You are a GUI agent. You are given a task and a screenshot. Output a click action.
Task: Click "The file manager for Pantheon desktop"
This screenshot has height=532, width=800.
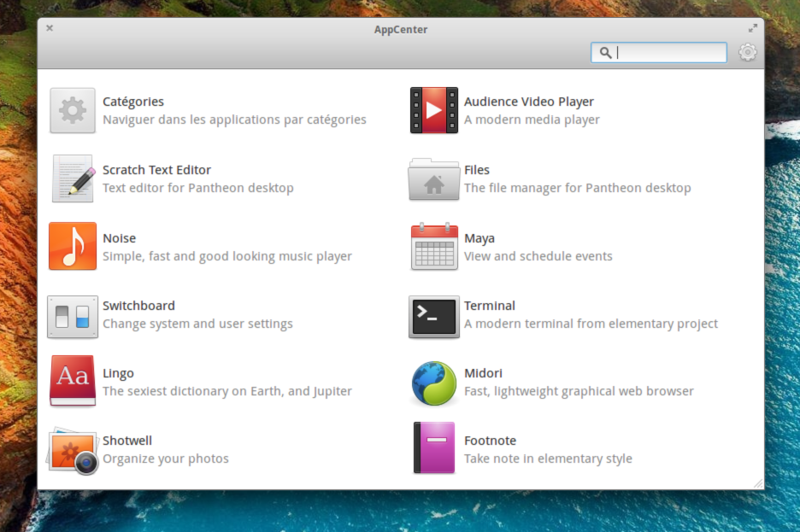click(x=578, y=188)
